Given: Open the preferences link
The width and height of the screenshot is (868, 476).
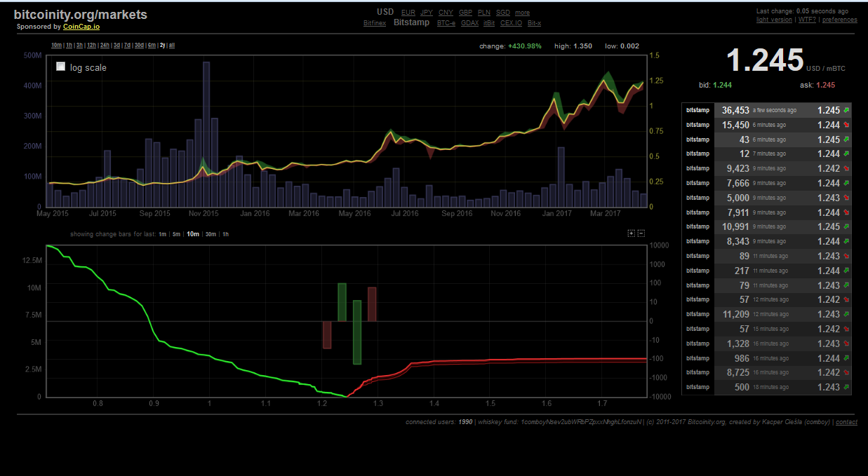Looking at the screenshot, I should click(840, 19).
